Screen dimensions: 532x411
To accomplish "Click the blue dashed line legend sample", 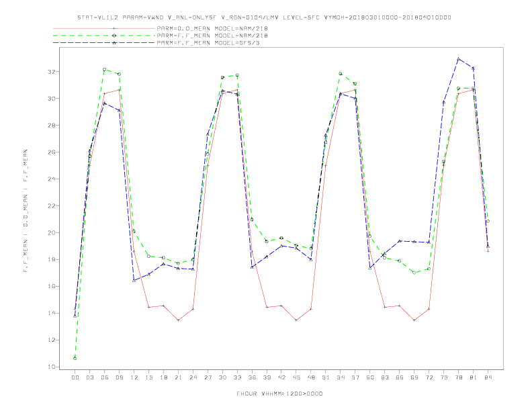I will coord(104,43).
